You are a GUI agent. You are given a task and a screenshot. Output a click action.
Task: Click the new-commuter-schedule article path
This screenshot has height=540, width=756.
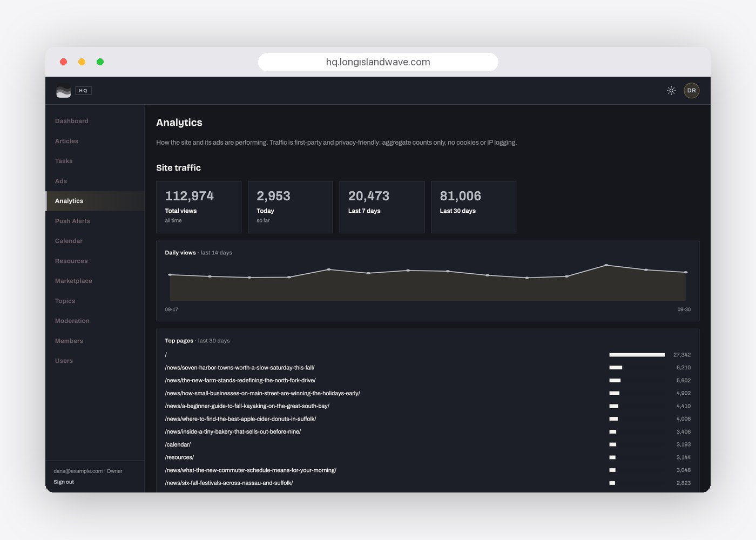coord(251,470)
